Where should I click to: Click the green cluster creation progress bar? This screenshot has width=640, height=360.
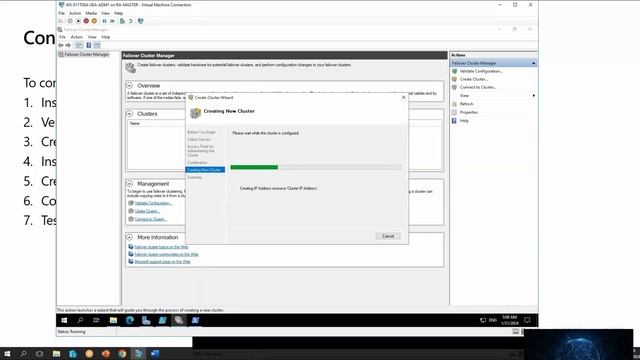point(254,167)
